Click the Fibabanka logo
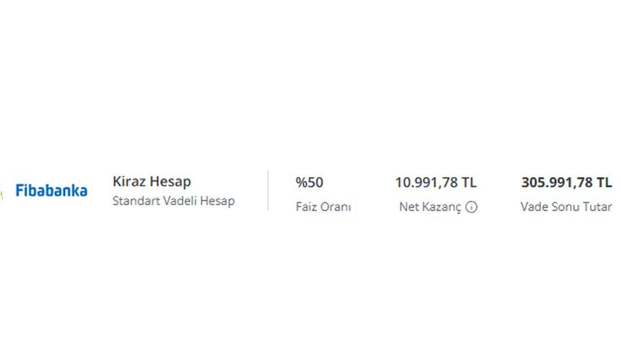621x364 pixels. [x=51, y=191]
